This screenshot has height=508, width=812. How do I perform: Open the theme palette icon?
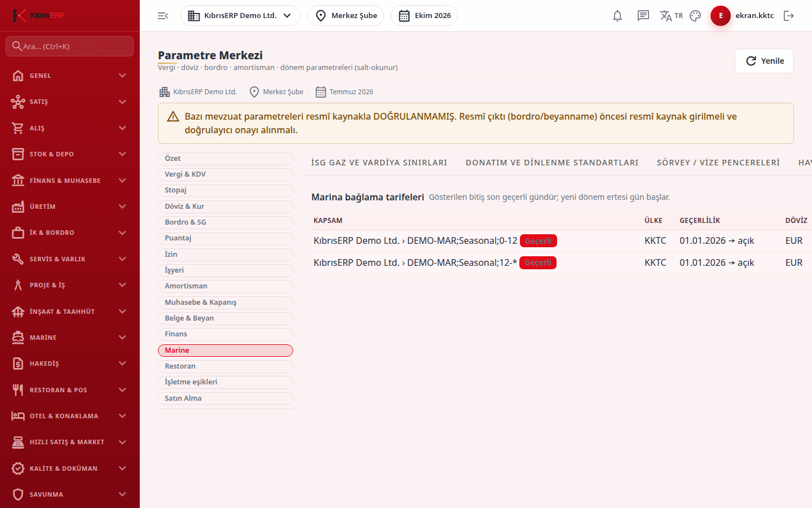coord(695,16)
